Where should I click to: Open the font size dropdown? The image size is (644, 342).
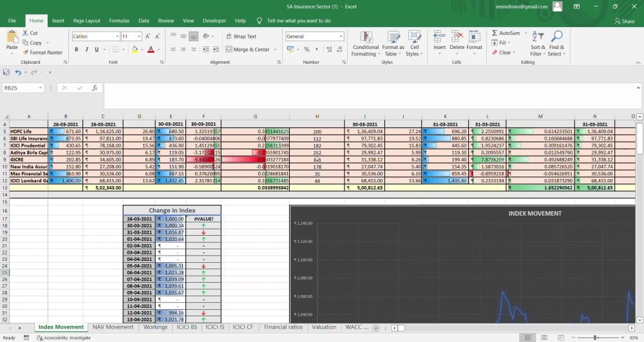point(139,37)
